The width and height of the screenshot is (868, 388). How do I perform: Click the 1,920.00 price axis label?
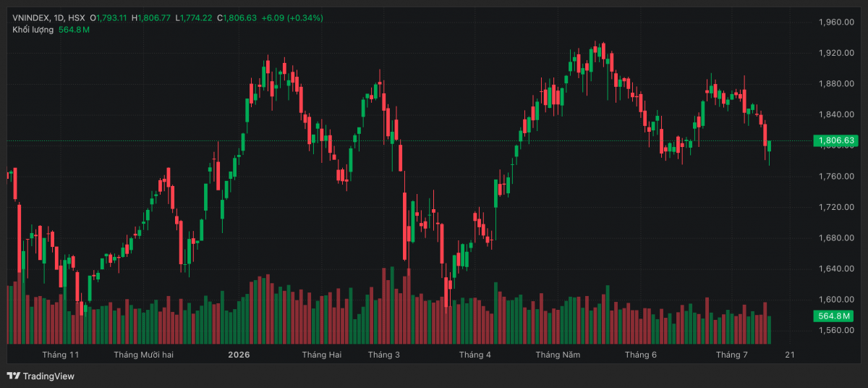tap(835, 53)
